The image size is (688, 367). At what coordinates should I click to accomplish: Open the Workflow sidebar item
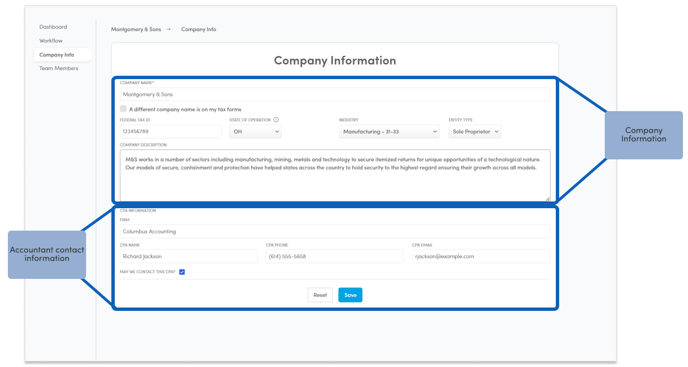click(x=51, y=41)
